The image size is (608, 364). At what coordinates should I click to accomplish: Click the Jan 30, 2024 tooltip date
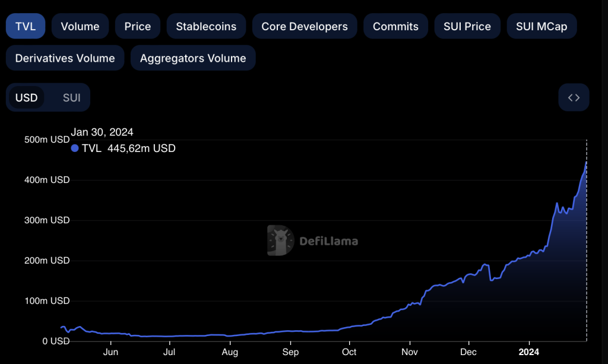pos(102,132)
